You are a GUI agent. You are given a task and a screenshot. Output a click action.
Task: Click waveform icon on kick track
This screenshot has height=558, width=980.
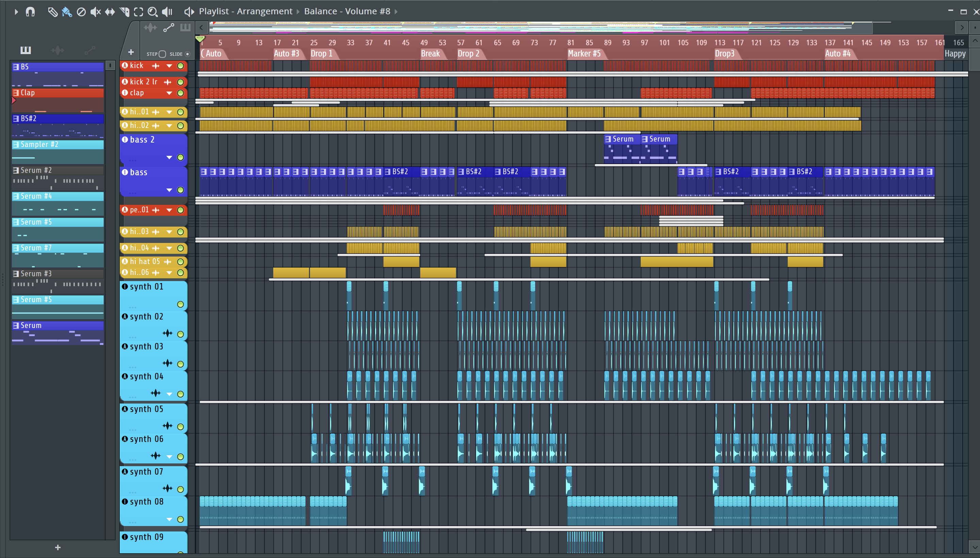coord(156,66)
